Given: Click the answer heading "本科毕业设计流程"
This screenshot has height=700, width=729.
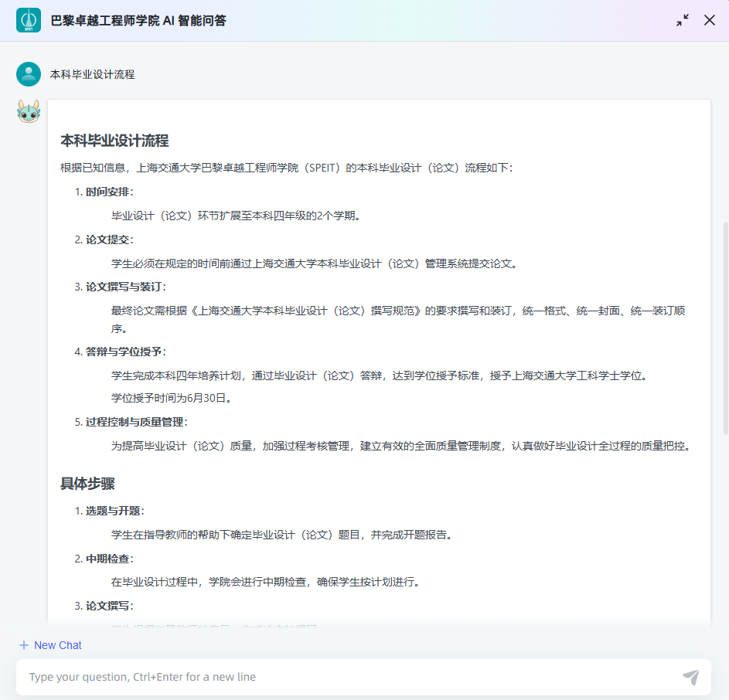Looking at the screenshot, I should point(114,141).
